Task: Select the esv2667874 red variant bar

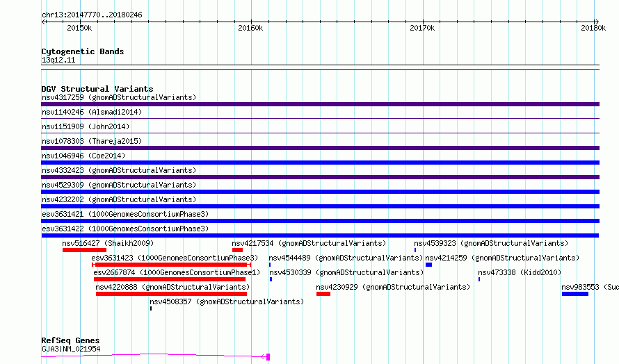Action: 170,279
